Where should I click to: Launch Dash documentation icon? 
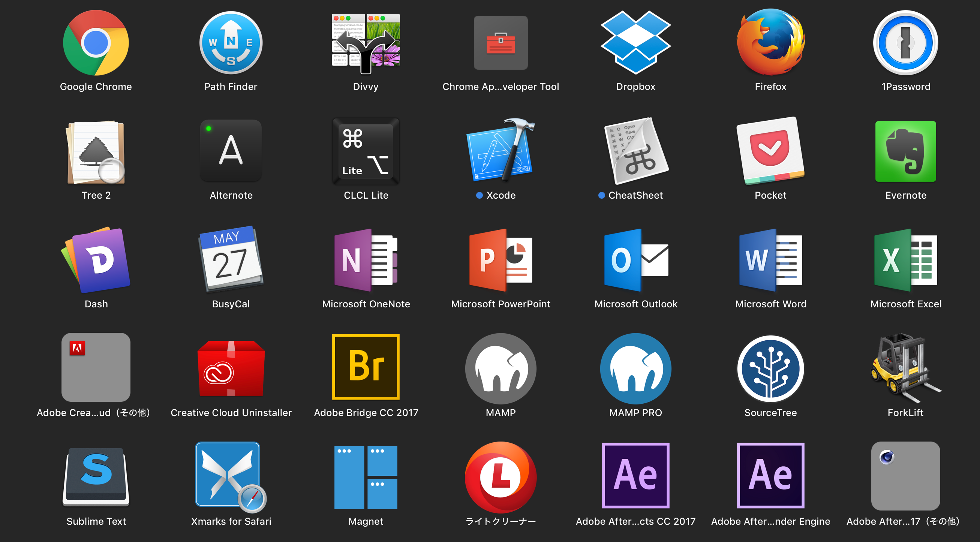[x=96, y=260]
